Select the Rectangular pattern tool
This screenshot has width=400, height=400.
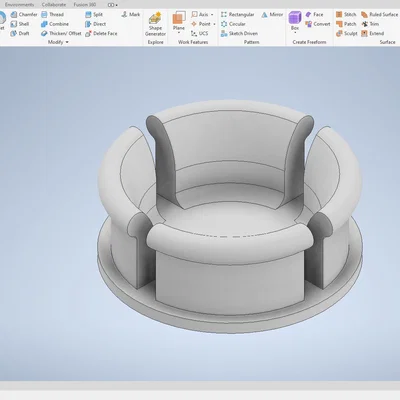[237, 15]
